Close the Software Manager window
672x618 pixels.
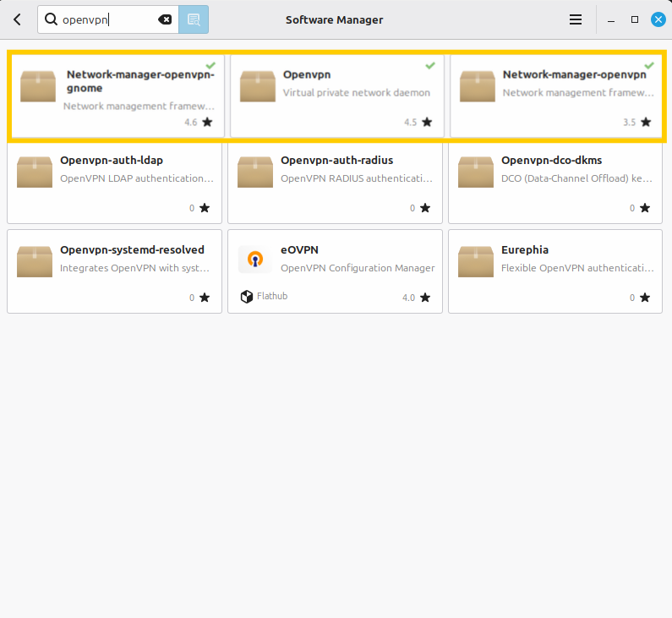(x=658, y=19)
